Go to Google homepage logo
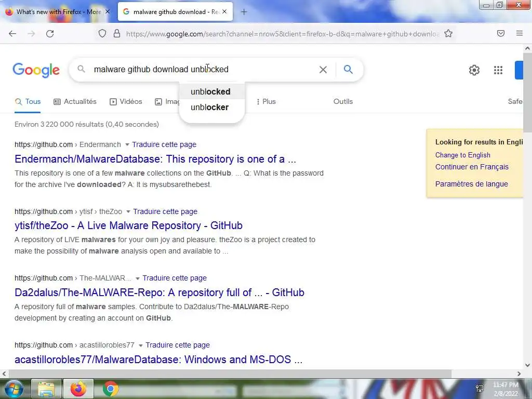Screen dimensions: 532x399 36,70
